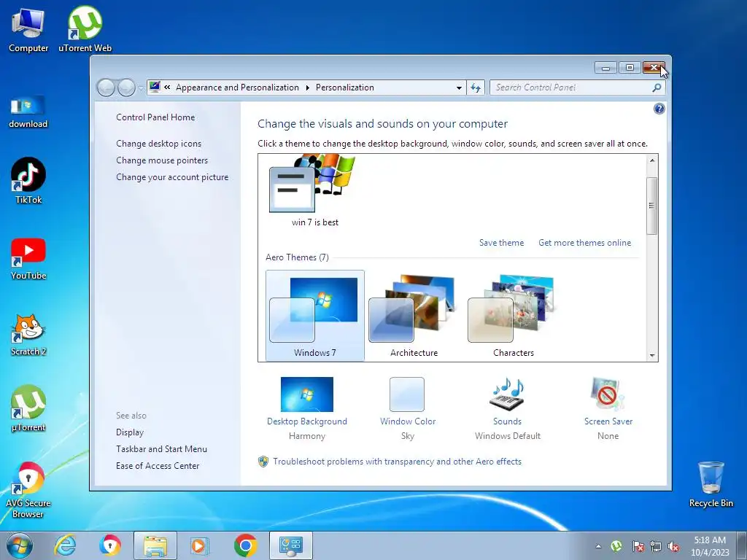The height and width of the screenshot is (560, 747).
Task: Click the Back navigation button
Action: click(x=106, y=87)
